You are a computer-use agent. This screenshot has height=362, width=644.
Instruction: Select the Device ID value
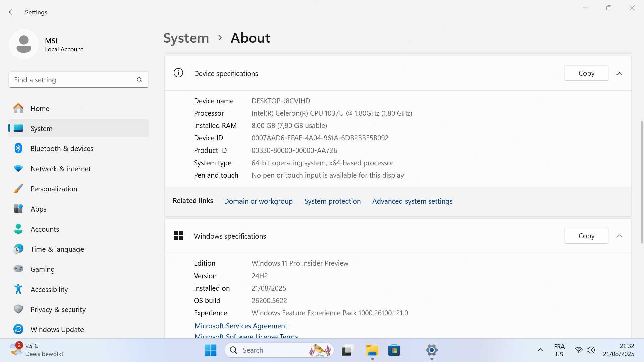pyautogui.click(x=320, y=138)
